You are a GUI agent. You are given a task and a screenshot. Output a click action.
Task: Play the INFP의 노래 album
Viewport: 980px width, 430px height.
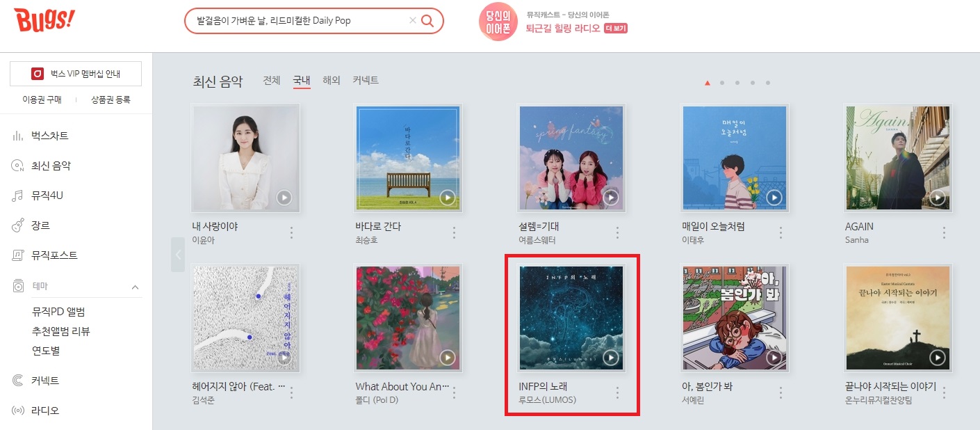pyautogui.click(x=610, y=358)
